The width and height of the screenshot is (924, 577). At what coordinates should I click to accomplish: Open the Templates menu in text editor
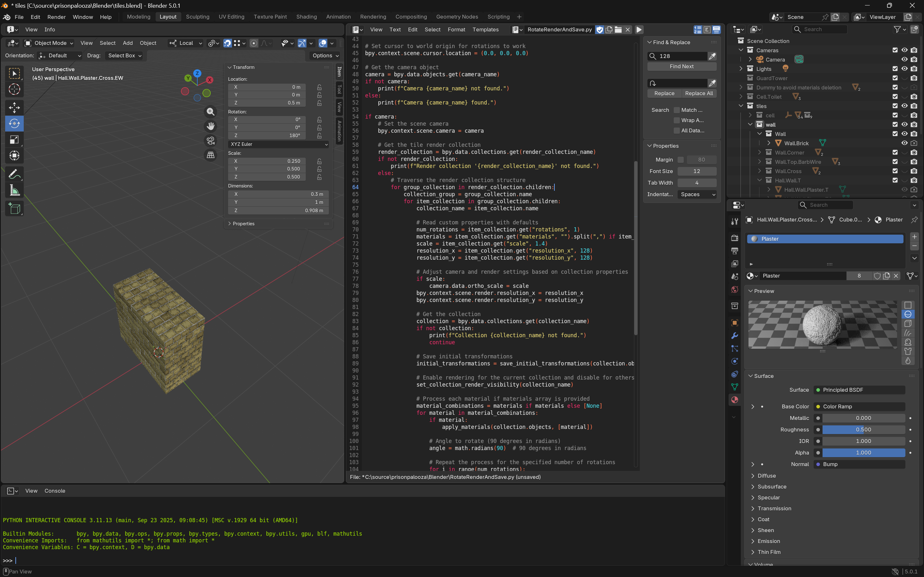tap(485, 29)
